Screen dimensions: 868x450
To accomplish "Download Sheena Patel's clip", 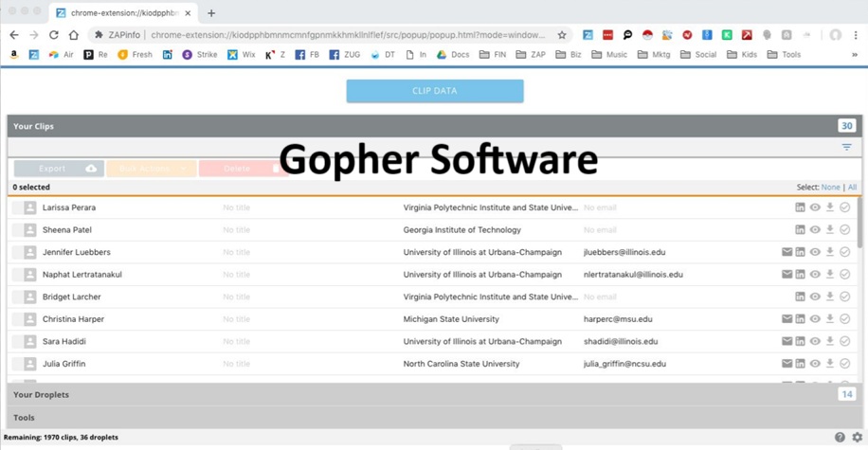I will click(830, 229).
